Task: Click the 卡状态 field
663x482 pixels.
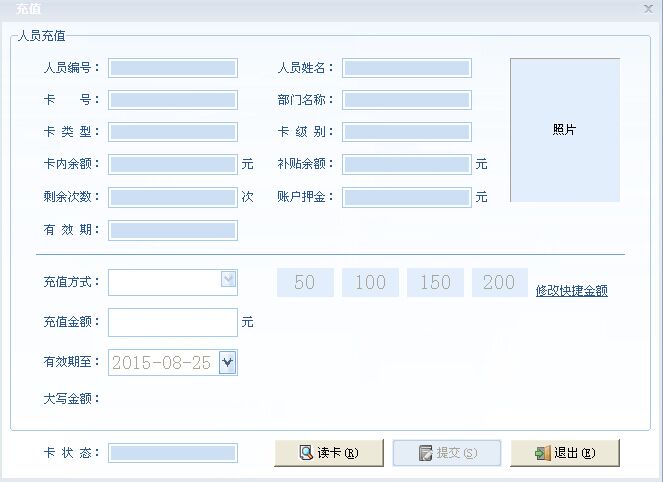Action: tap(173, 453)
